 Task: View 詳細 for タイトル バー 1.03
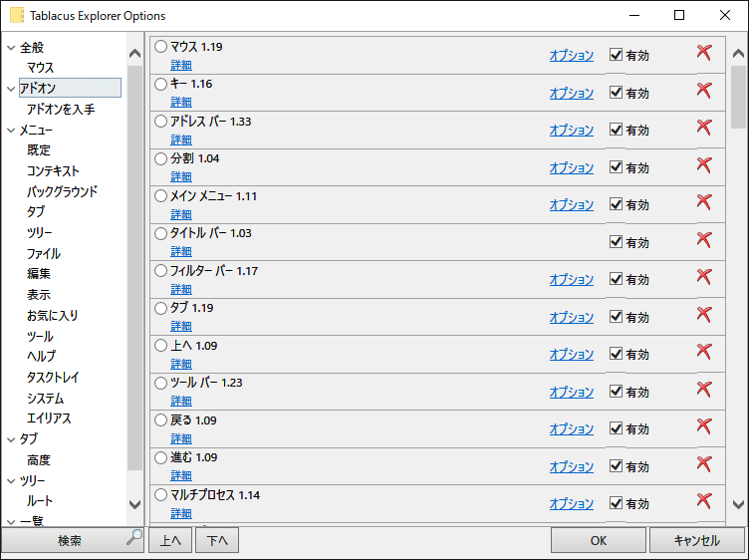click(181, 252)
